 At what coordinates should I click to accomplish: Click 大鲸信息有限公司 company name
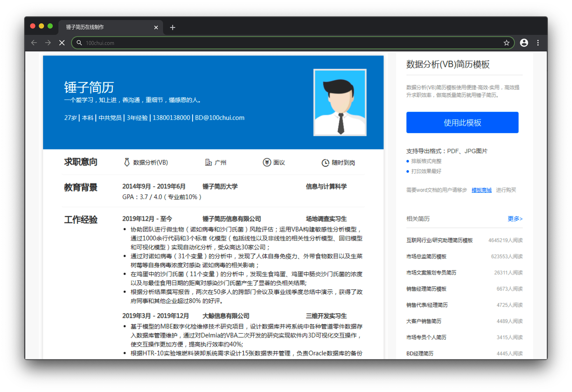point(226,316)
